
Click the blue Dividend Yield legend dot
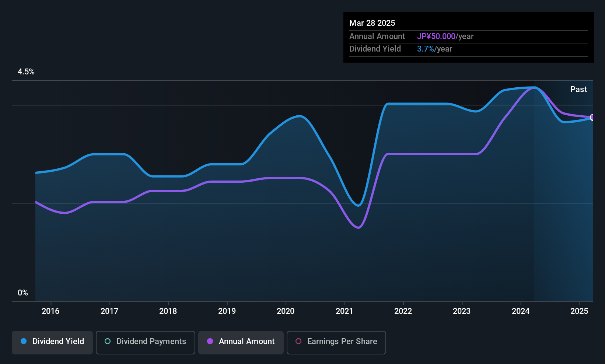point(24,341)
